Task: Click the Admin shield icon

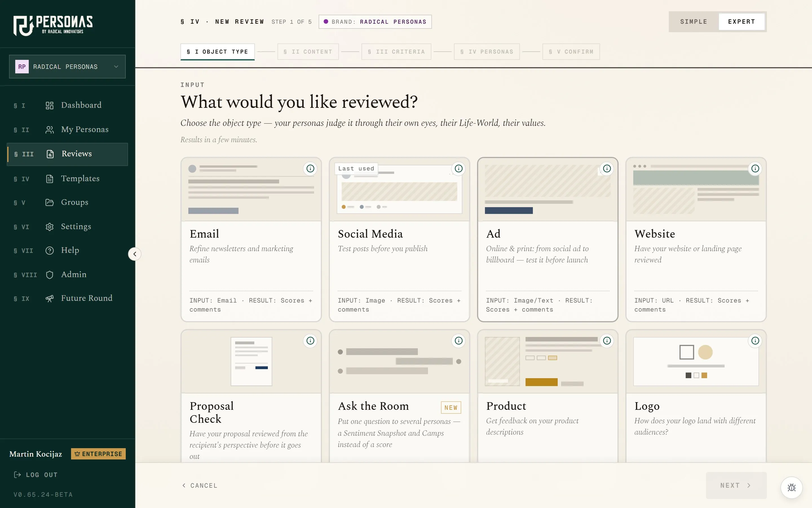Action: (x=49, y=275)
